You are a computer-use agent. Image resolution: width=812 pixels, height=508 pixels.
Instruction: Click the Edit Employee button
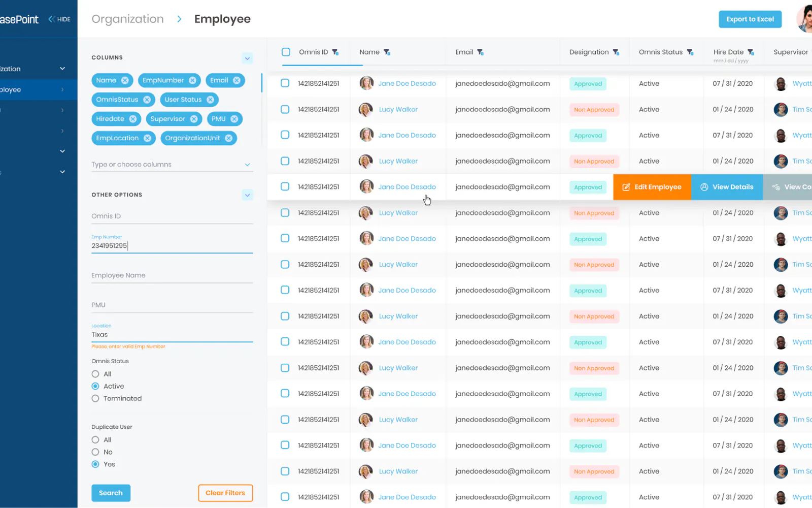[652, 187]
